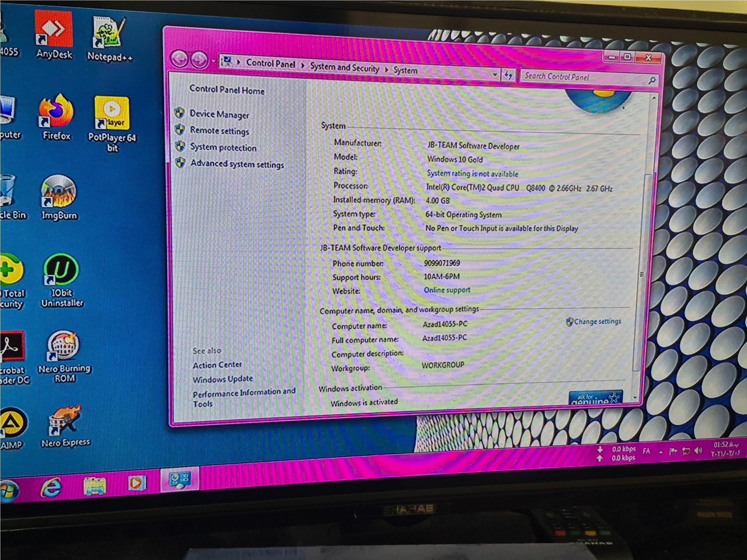Image resolution: width=747 pixels, height=560 pixels.
Task: Click the PotPlayer 64 bit shortcut
Action: tap(112, 124)
